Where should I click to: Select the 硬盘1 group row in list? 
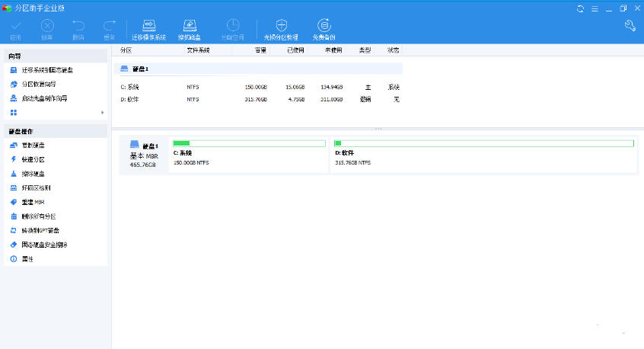click(258, 69)
